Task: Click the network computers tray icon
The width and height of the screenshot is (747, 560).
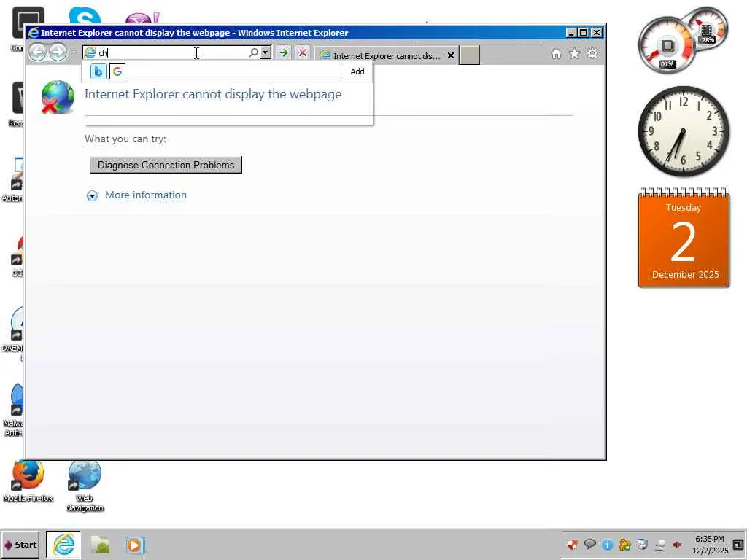Action: click(x=642, y=544)
